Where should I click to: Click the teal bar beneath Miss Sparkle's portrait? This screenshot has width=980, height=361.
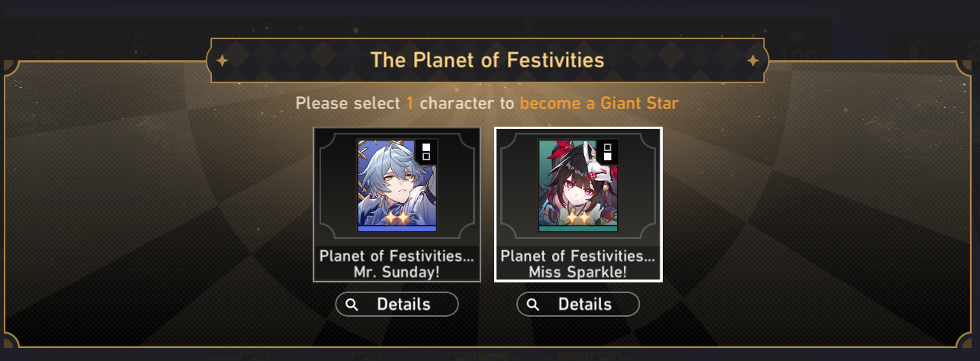(x=579, y=228)
